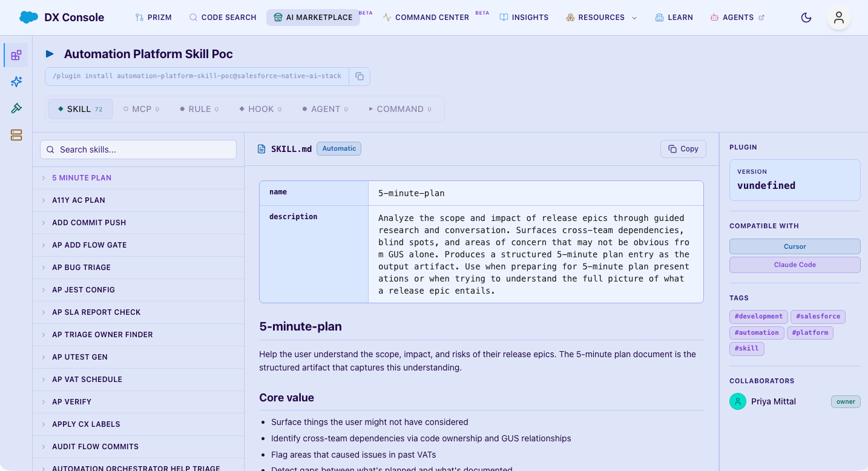Click the #platform tag
Viewport: 868px width, 471px height.
[x=810, y=332]
